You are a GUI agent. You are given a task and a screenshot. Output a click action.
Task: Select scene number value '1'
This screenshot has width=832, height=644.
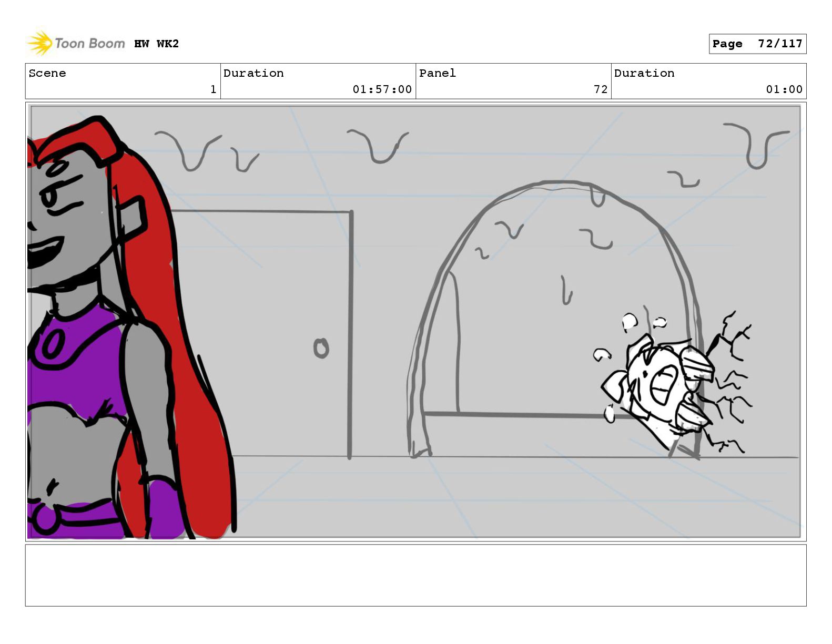pyautogui.click(x=213, y=89)
